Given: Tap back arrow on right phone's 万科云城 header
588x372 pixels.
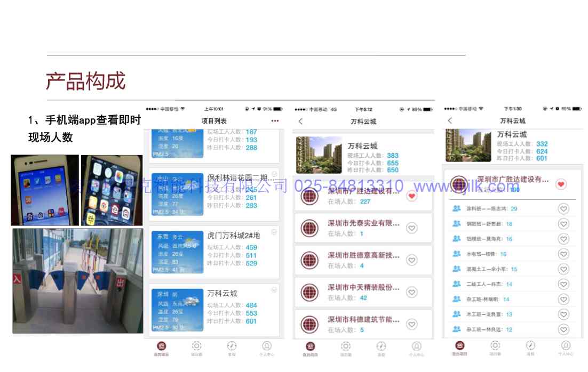Looking at the screenshot, I should tap(450, 120).
